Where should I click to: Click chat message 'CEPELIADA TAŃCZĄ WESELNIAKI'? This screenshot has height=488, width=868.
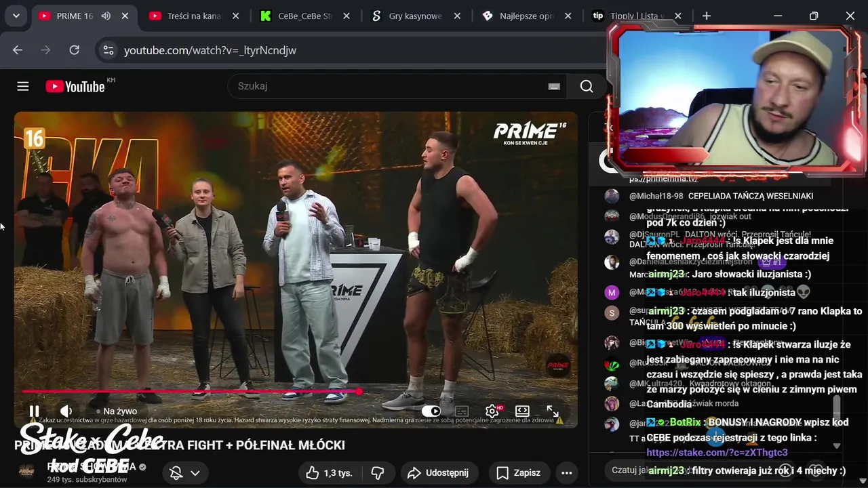pyautogui.click(x=751, y=196)
